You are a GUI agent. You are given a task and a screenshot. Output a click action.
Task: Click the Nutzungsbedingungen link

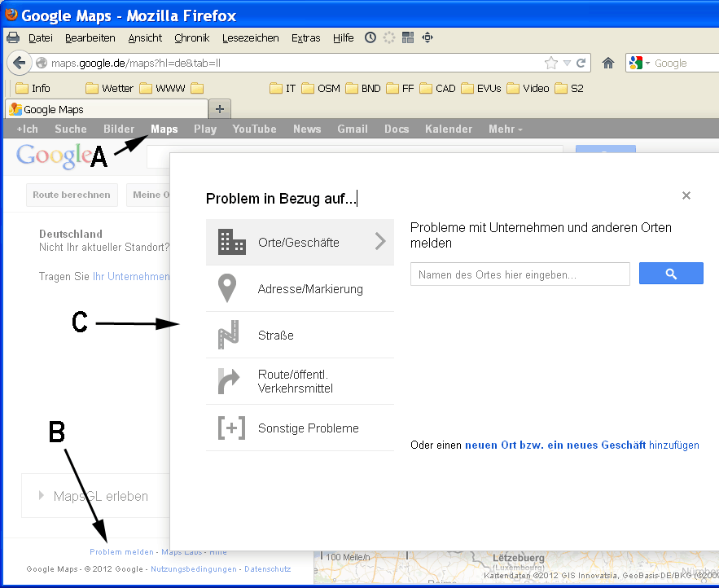[194, 568]
